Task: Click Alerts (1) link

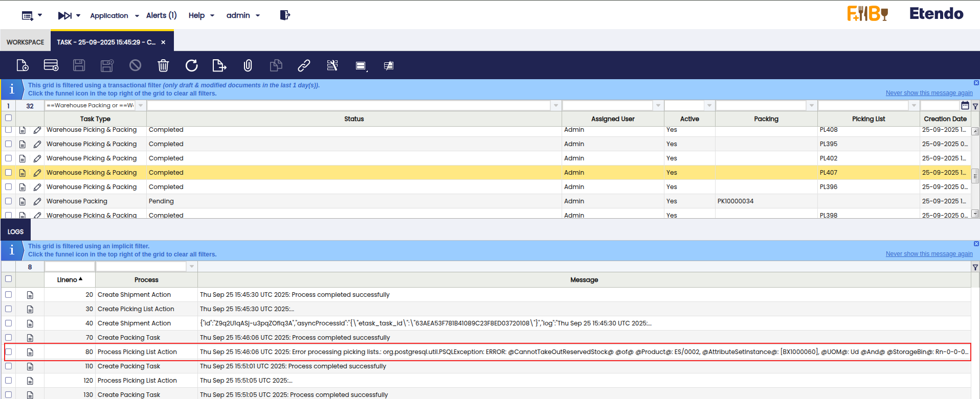Action: [x=161, y=15]
